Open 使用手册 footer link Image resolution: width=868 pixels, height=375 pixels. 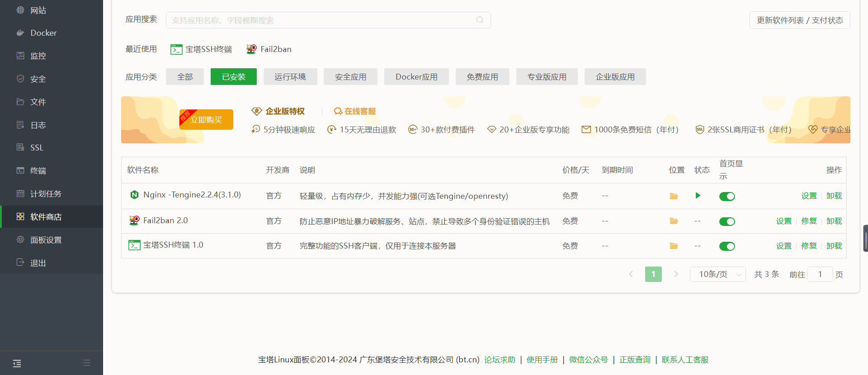point(542,360)
